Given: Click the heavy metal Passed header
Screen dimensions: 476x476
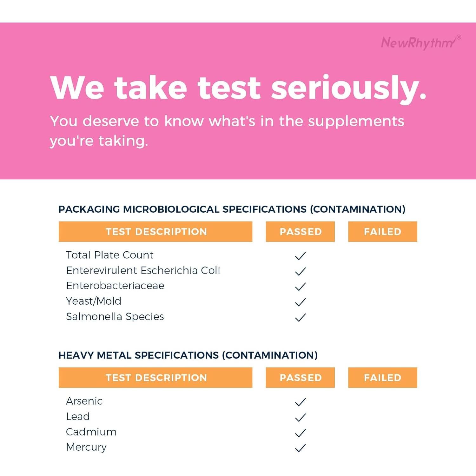Looking at the screenshot, I should (x=300, y=378).
